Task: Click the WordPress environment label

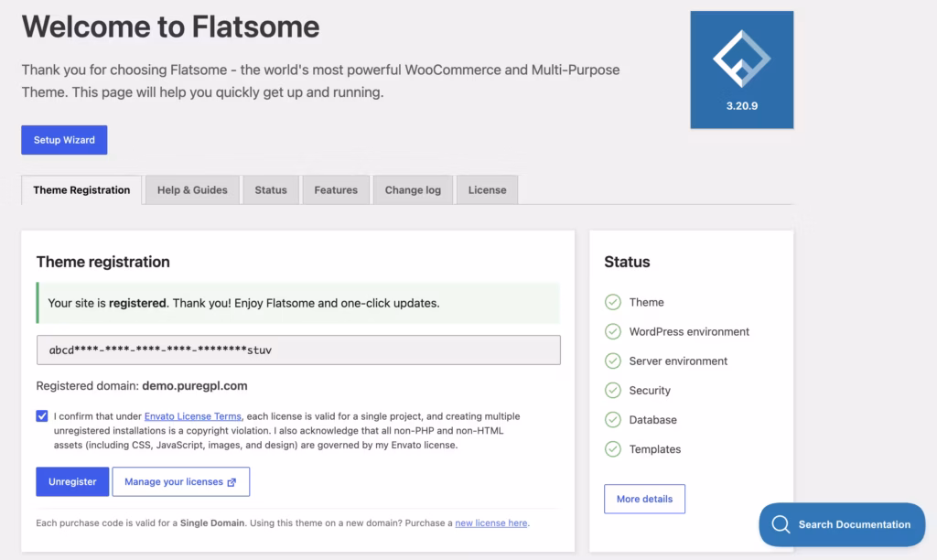Action: pyautogui.click(x=689, y=331)
